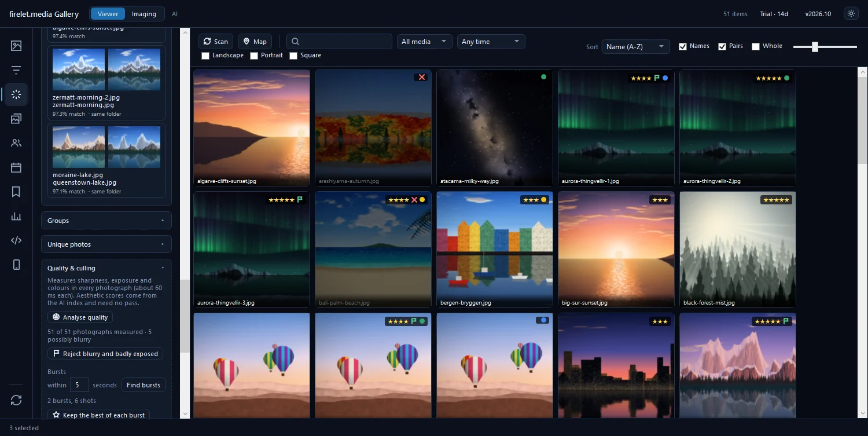868x436 pixels.
Task: Open the statistics bar chart icon
Action: click(x=16, y=216)
